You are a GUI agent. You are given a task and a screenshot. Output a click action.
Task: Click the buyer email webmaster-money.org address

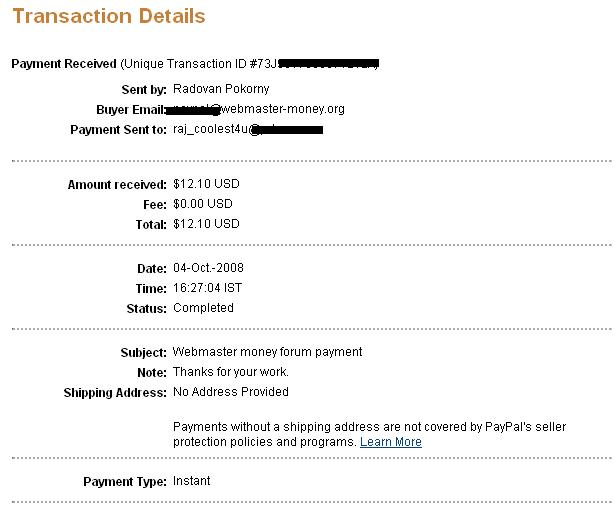tap(255, 109)
